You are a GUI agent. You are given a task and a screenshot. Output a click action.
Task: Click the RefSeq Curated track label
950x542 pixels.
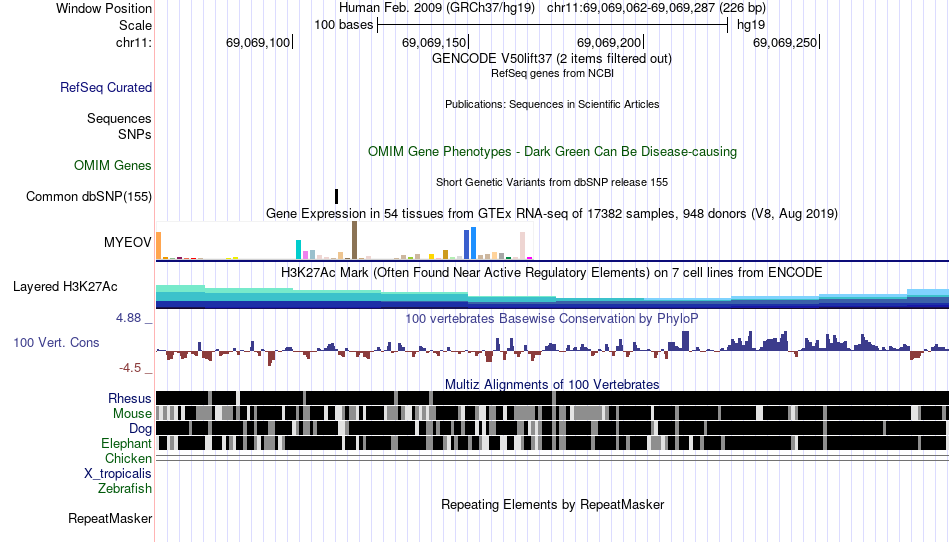106,87
